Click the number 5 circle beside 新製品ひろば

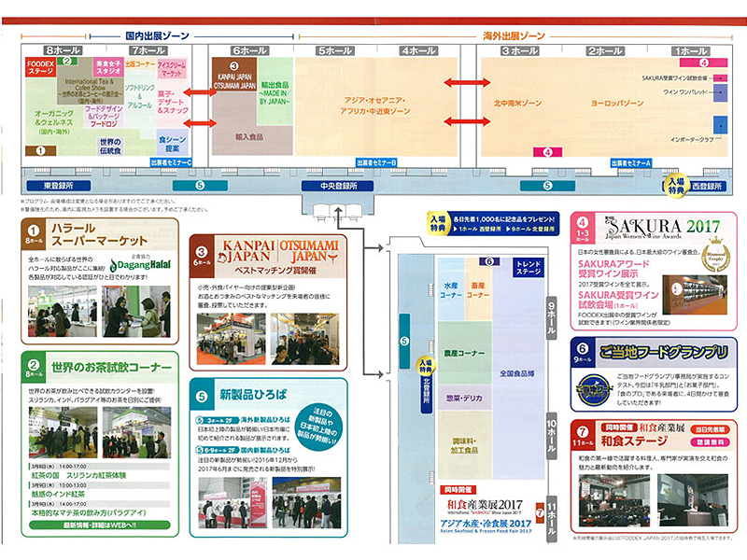(x=202, y=396)
